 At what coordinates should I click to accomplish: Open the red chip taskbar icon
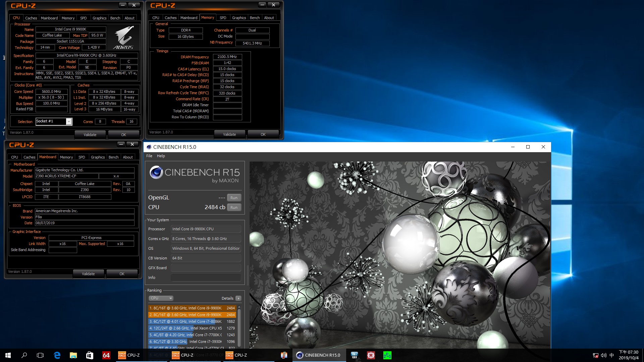(371, 355)
